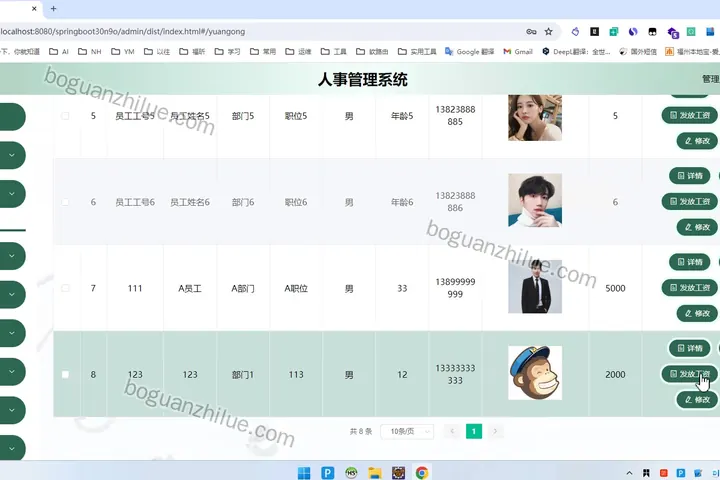Open the green HS app in taskbar

pyautogui.click(x=351, y=473)
